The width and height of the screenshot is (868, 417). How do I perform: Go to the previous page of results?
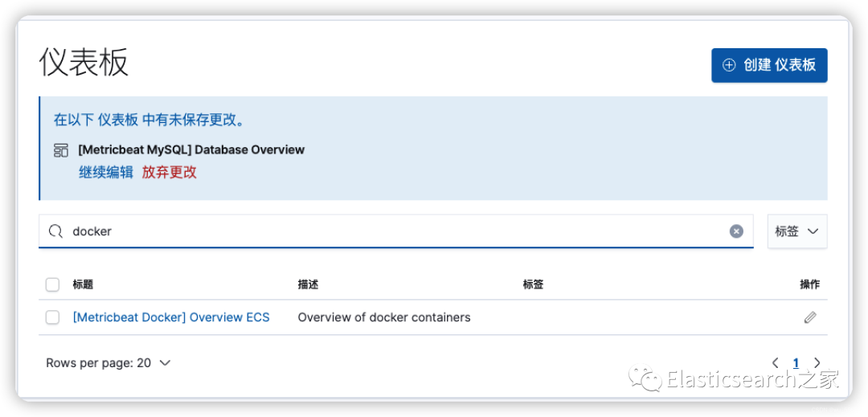click(776, 363)
